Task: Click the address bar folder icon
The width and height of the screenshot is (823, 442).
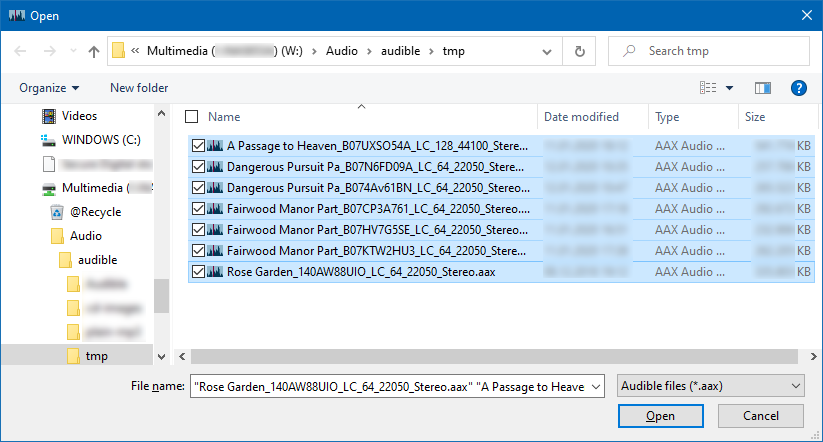Action: 119,50
